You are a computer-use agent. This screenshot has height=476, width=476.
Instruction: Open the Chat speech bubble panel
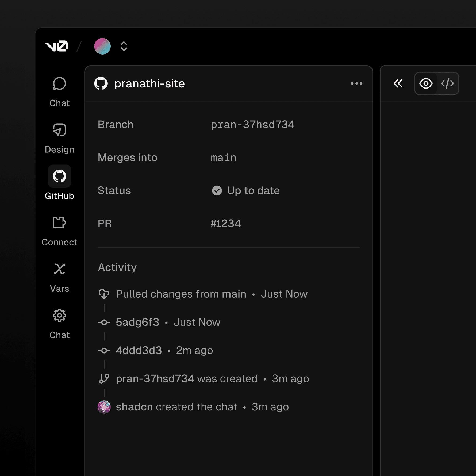(59, 84)
